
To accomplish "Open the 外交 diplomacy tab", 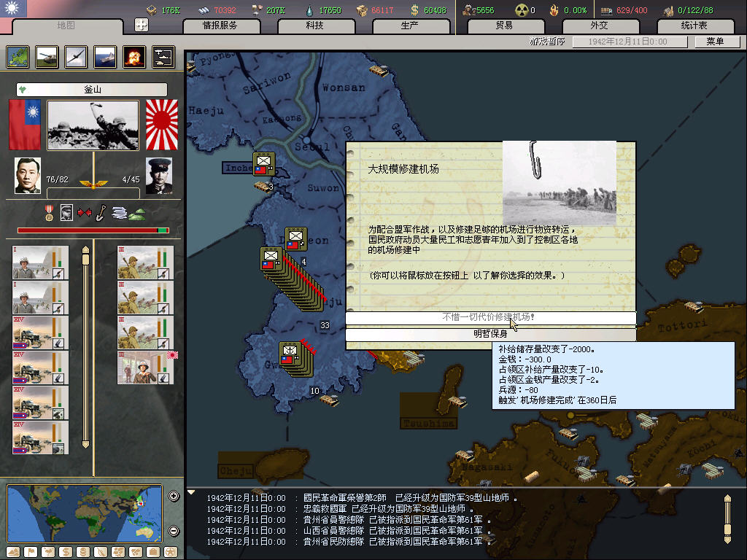I will [600, 26].
